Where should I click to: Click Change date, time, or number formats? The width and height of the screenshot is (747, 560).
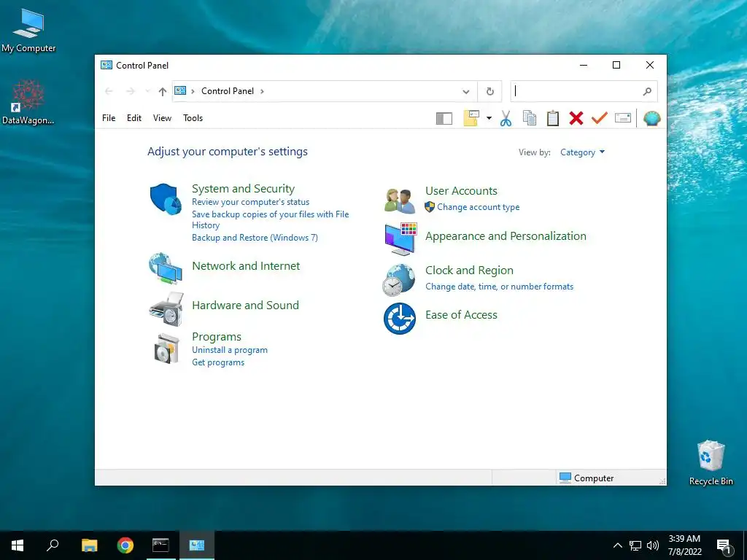499,287
